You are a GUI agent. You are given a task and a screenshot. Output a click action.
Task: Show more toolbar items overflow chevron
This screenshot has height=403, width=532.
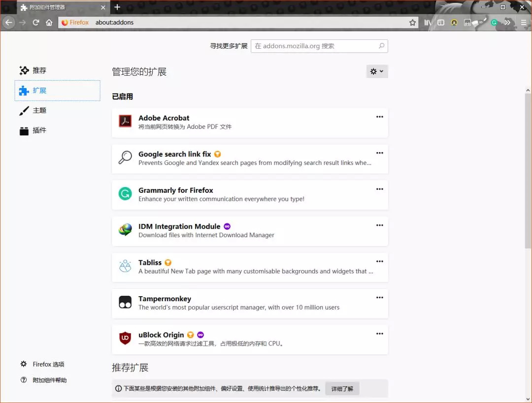[507, 23]
